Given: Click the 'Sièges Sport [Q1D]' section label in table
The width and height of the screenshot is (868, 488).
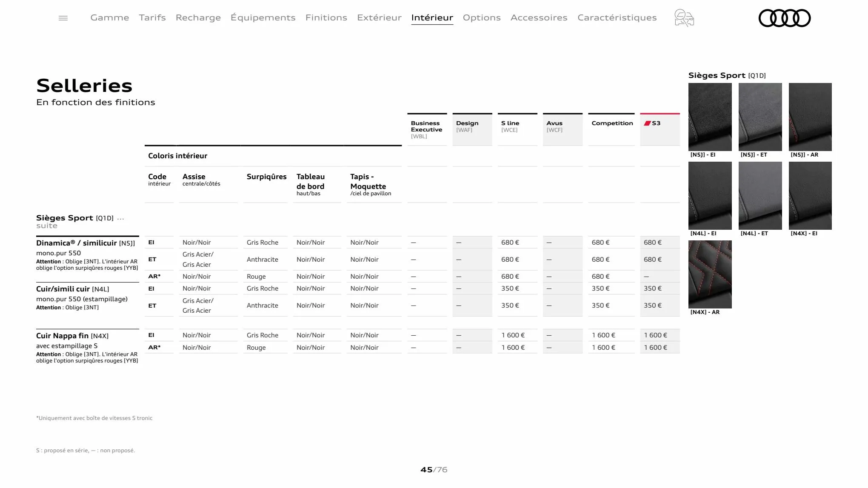Looking at the screenshot, I should (x=75, y=218).
